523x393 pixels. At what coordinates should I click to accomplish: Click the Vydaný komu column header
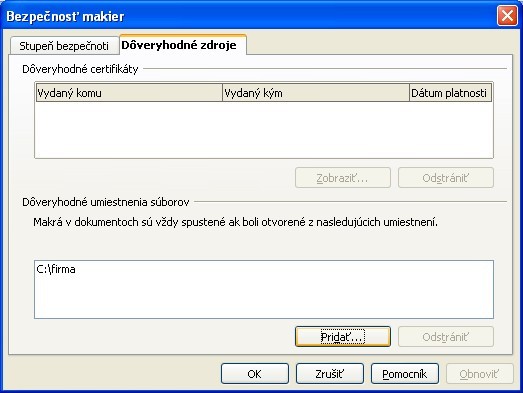pyautogui.click(x=129, y=93)
